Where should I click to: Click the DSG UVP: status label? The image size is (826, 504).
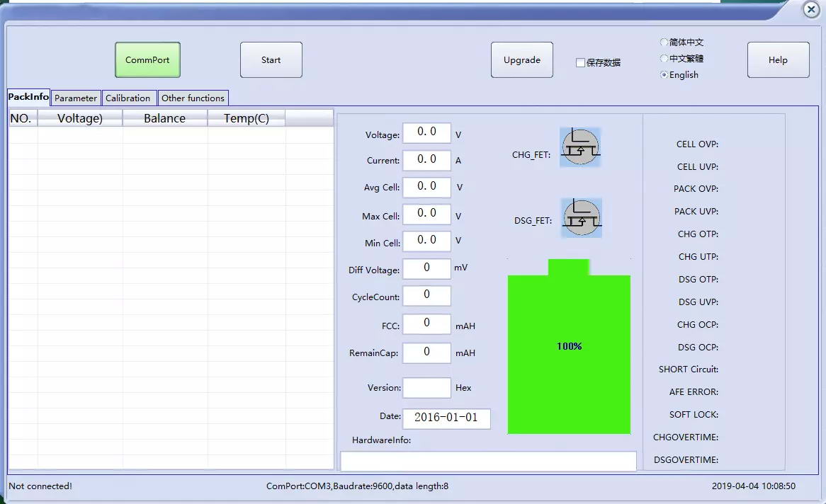pyautogui.click(x=698, y=302)
